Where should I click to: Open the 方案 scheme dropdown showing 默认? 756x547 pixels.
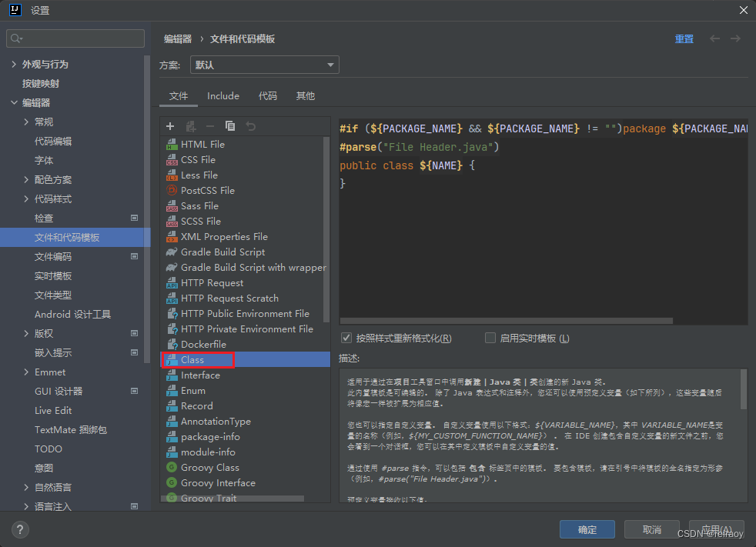click(x=264, y=65)
